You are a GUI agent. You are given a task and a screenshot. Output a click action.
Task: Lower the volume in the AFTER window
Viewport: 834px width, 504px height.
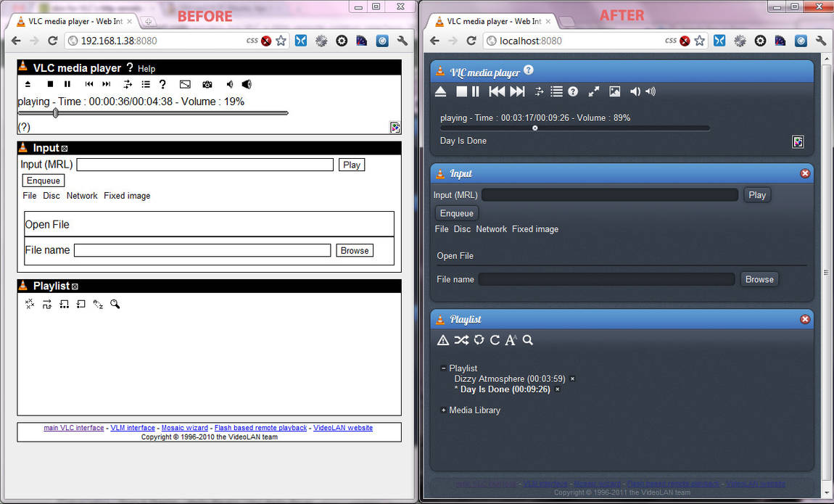(x=635, y=91)
